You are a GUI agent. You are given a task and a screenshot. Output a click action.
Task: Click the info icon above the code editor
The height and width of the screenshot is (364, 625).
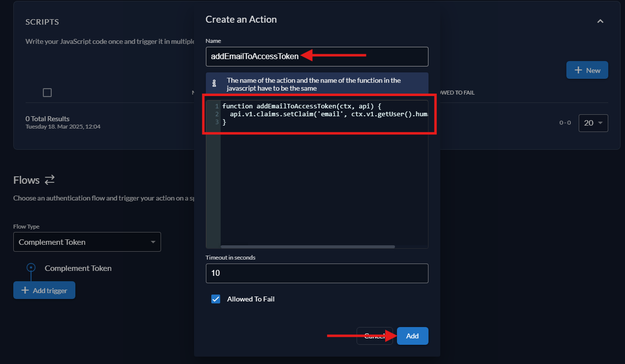[215, 83]
